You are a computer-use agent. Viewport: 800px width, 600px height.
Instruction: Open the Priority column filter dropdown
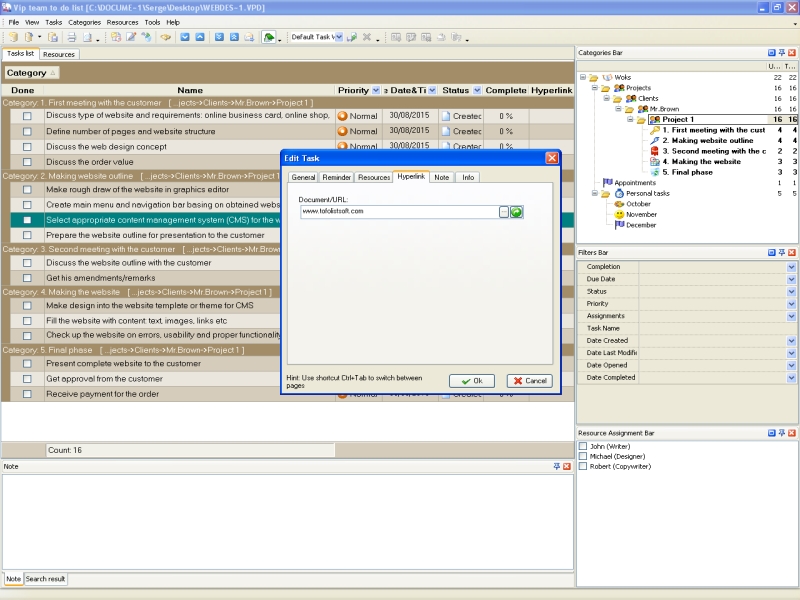(x=375, y=90)
